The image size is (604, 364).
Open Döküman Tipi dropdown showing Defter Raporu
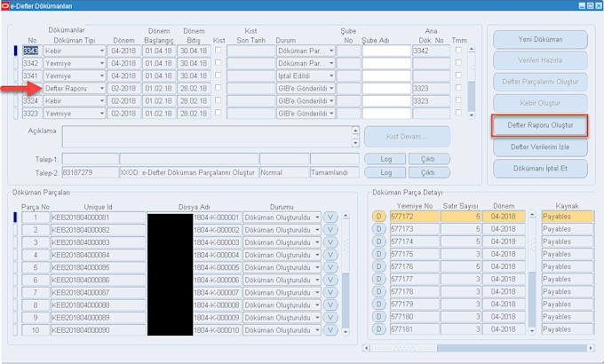(102, 89)
